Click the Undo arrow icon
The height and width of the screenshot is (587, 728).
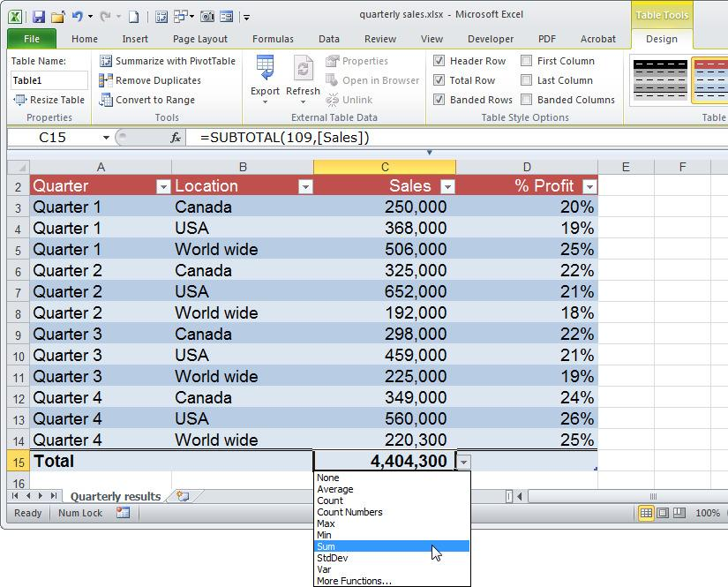[77, 17]
